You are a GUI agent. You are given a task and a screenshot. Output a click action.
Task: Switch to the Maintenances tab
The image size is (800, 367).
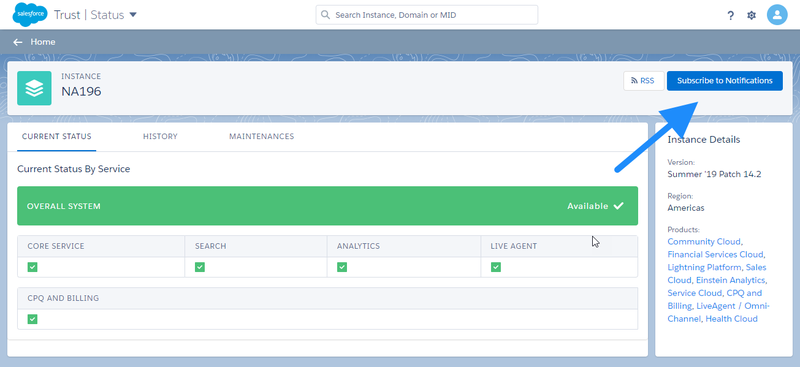pyautogui.click(x=261, y=136)
